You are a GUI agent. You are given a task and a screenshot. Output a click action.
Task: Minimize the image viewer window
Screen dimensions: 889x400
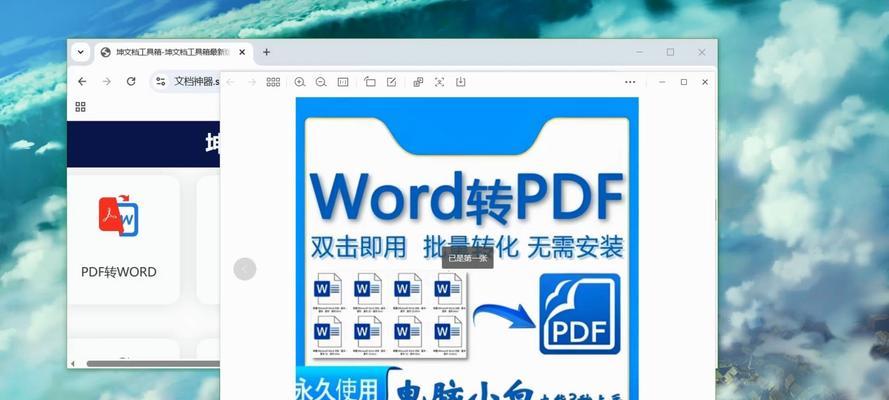[662, 82]
